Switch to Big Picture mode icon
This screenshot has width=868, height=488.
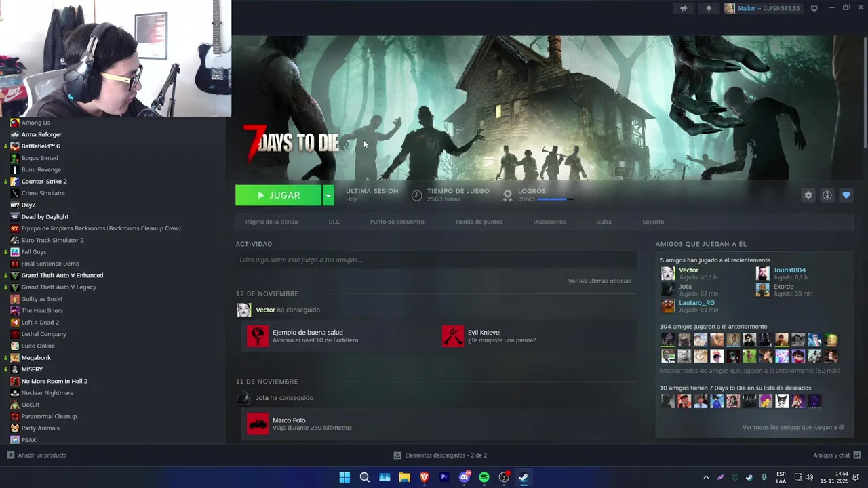[x=814, y=8]
